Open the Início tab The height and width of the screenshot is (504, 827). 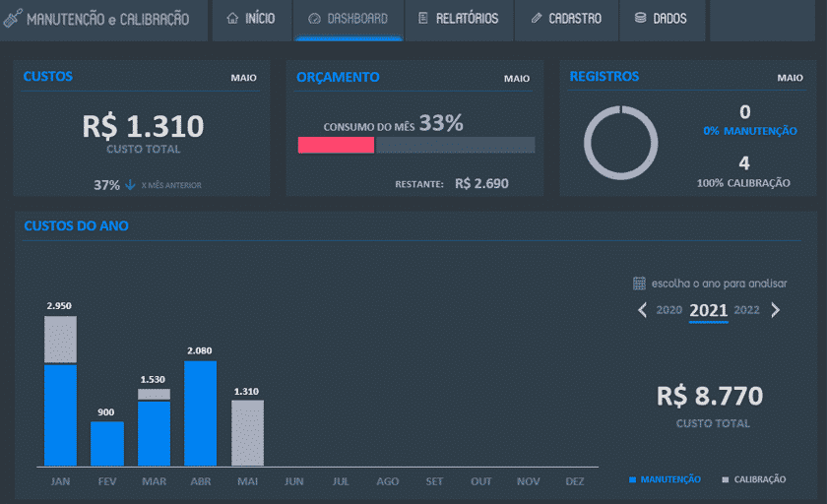pyautogui.click(x=252, y=20)
